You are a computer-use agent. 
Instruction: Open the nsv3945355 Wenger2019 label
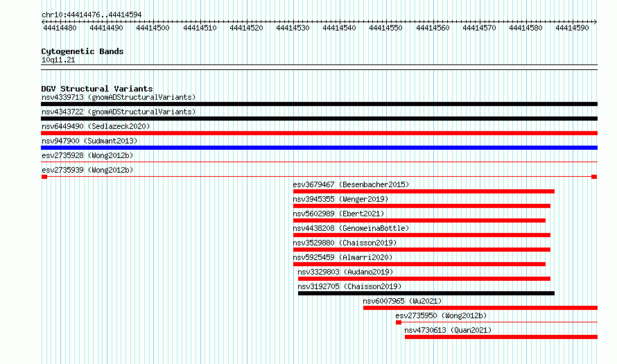tap(340, 199)
